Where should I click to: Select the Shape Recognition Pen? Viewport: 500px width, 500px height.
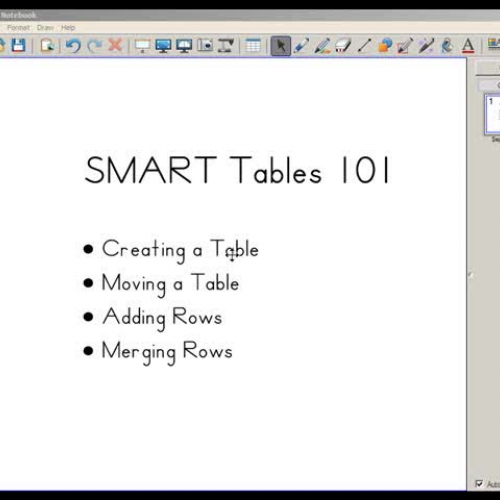(405, 45)
